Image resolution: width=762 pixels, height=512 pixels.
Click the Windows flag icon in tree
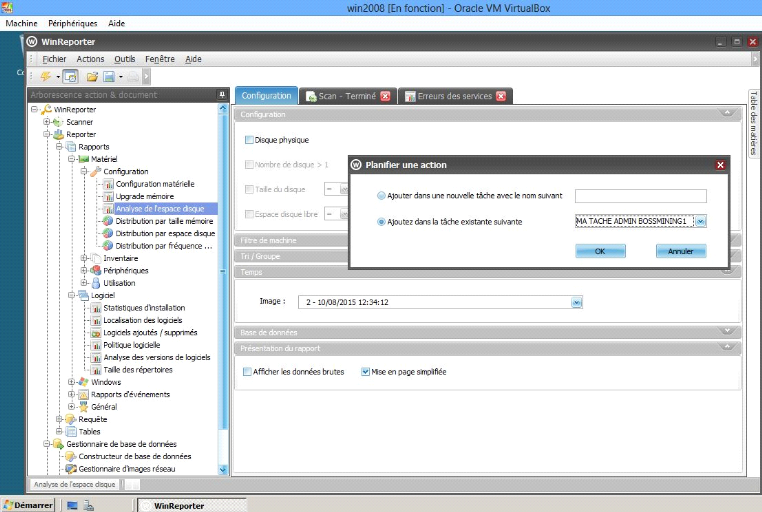point(84,382)
